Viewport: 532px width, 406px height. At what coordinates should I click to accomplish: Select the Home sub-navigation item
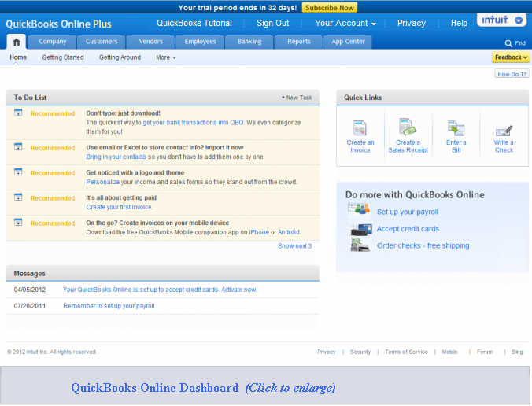click(x=18, y=57)
